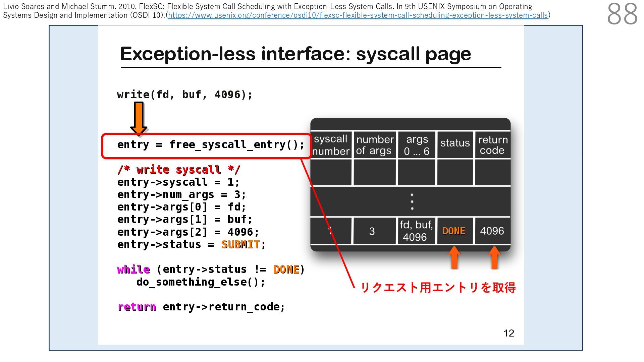Click the 4096 return code table cell

tap(492, 231)
